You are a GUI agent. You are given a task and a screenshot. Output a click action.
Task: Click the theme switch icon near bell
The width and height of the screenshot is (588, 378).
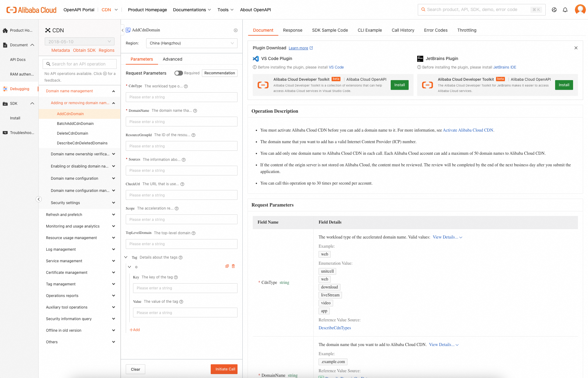click(554, 10)
